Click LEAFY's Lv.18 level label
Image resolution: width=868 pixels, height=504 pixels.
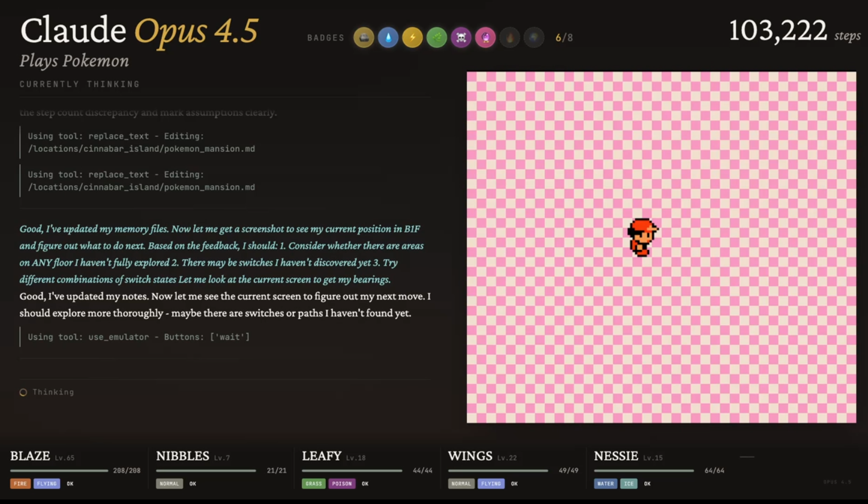(356, 457)
